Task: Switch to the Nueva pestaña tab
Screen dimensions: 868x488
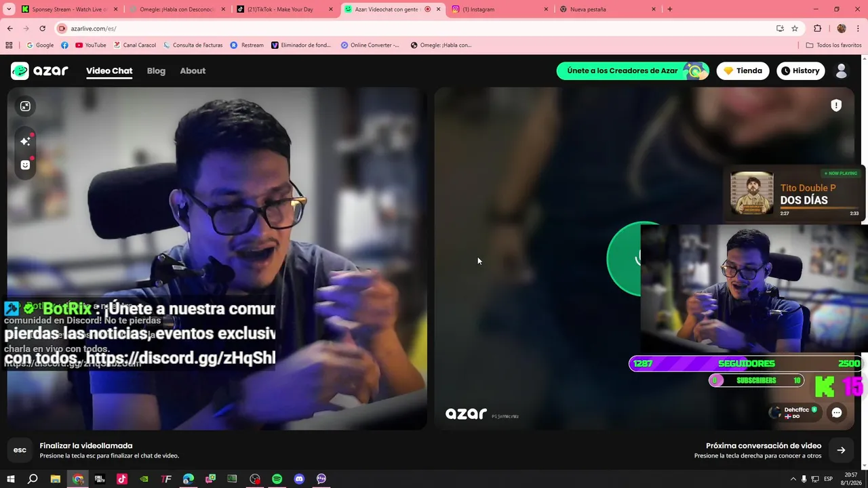Action: [608, 9]
